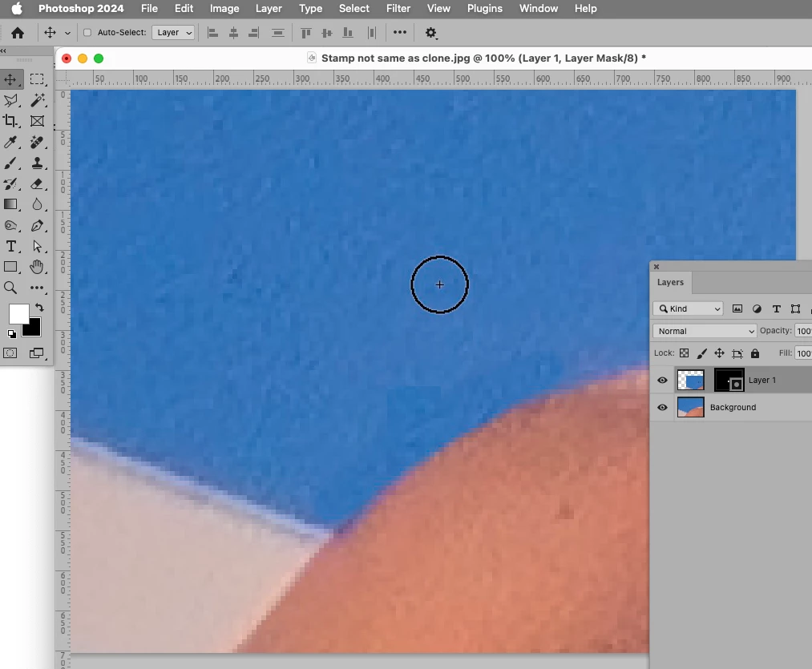812x669 pixels.
Task: Align horizontal centers in options bar
Action: click(x=233, y=33)
